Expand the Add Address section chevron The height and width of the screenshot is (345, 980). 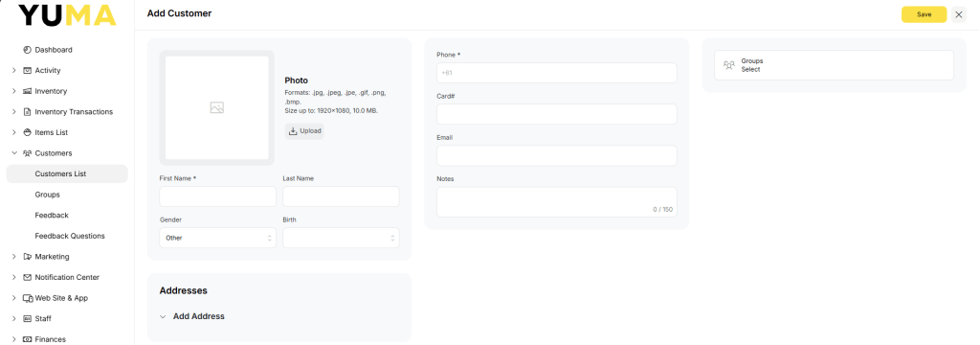163,317
